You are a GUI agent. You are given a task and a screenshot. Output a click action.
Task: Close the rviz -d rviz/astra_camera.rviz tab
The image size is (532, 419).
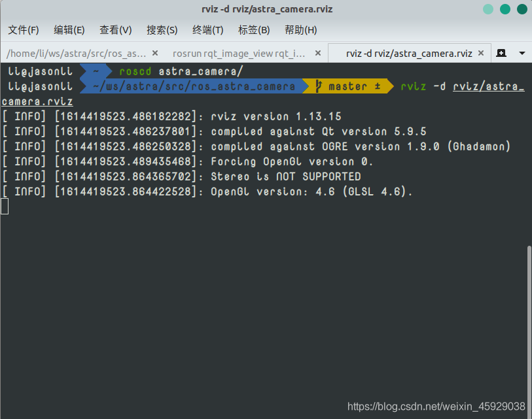click(481, 53)
